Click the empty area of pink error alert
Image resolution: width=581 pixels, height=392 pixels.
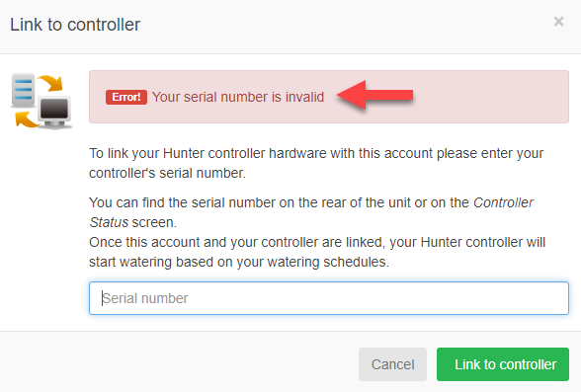491,97
